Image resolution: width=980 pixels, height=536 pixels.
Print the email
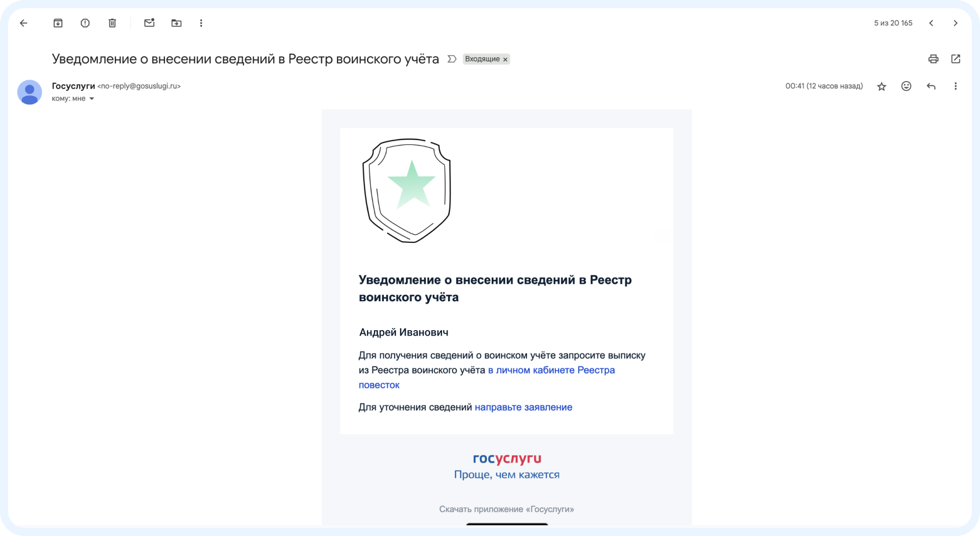(933, 59)
